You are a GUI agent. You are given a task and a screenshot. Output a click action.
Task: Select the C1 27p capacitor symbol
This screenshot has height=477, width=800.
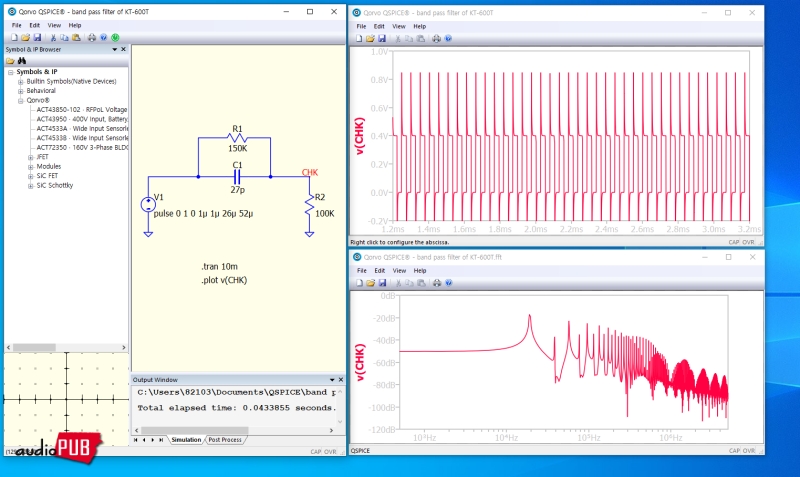coord(237,177)
